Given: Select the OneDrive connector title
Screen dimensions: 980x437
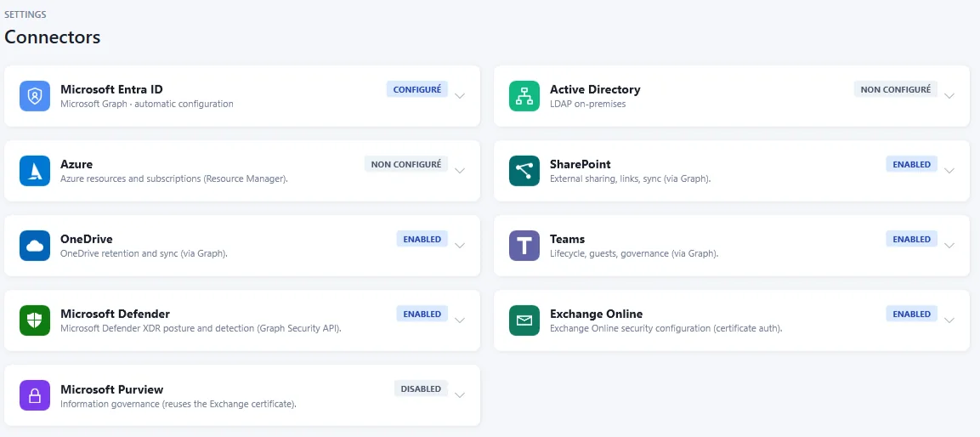Looking at the screenshot, I should tap(86, 240).
